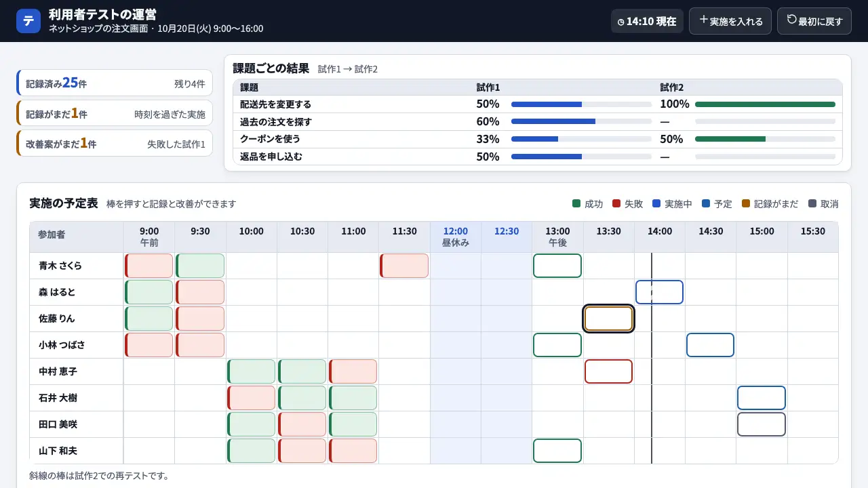
Task: Click participant name 中村 恵子
Action: tap(58, 371)
